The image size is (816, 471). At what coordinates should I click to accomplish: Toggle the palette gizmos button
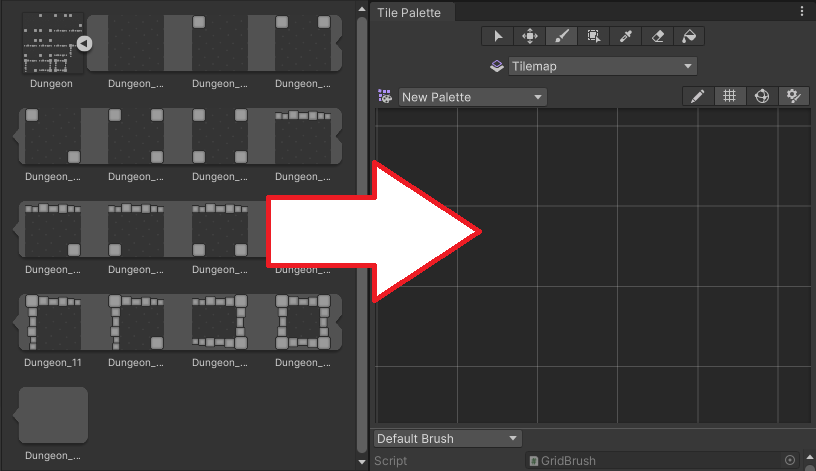(x=762, y=97)
